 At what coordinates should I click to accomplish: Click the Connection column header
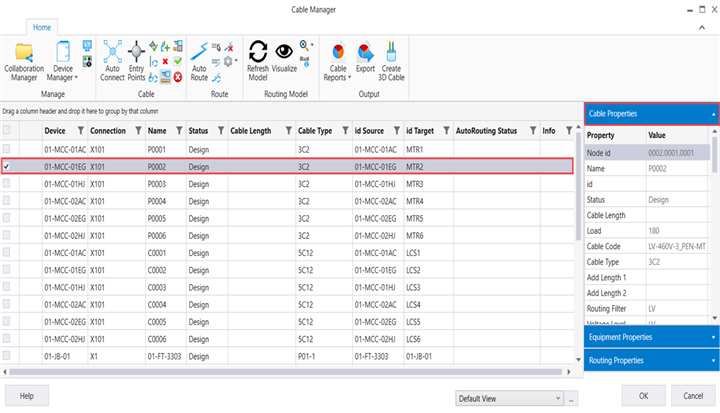coord(108,130)
